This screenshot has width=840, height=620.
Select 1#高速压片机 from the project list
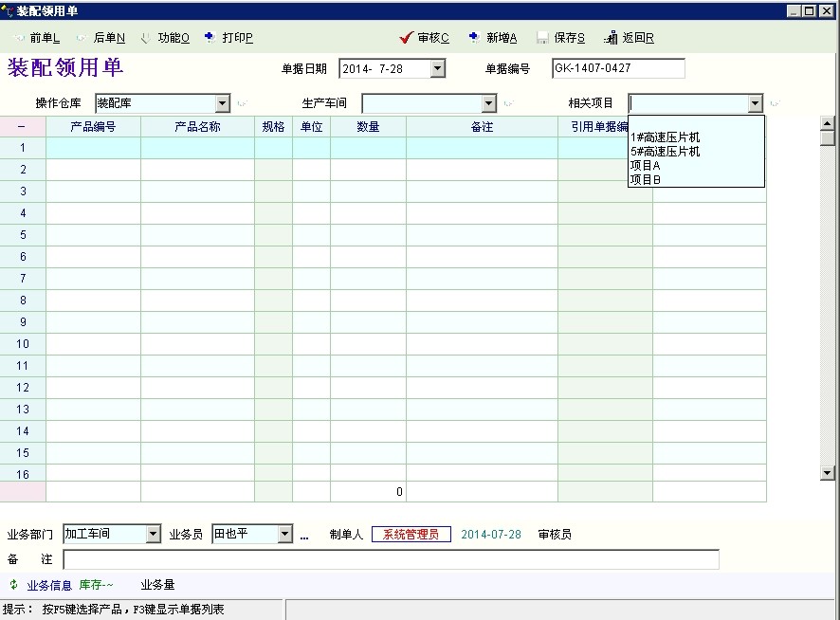click(x=665, y=137)
